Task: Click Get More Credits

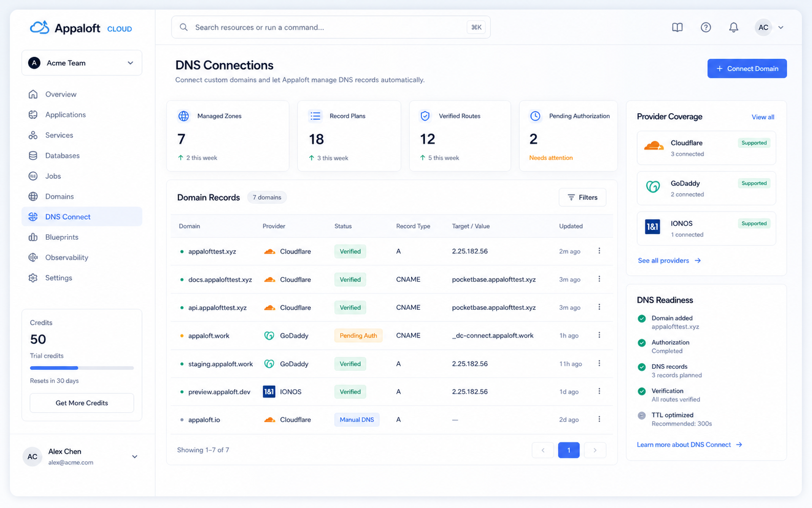Action: point(82,403)
